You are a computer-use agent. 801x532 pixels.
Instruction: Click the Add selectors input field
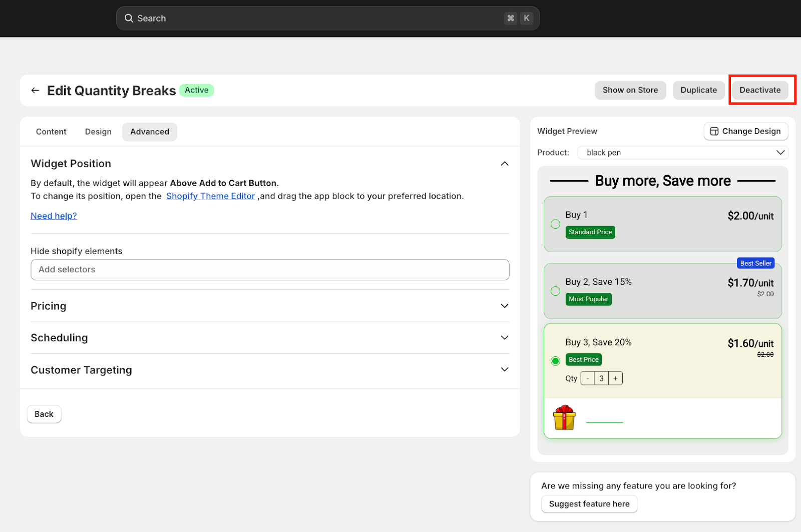pos(270,270)
